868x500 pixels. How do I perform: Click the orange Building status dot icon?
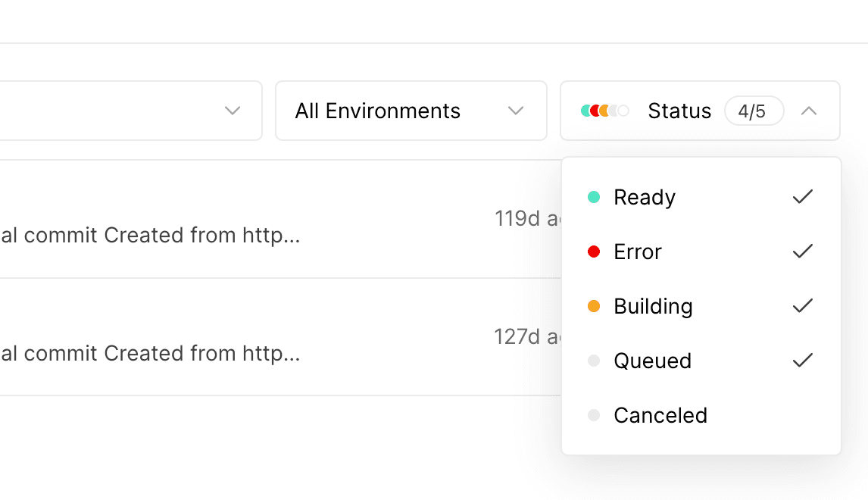[594, 306]
